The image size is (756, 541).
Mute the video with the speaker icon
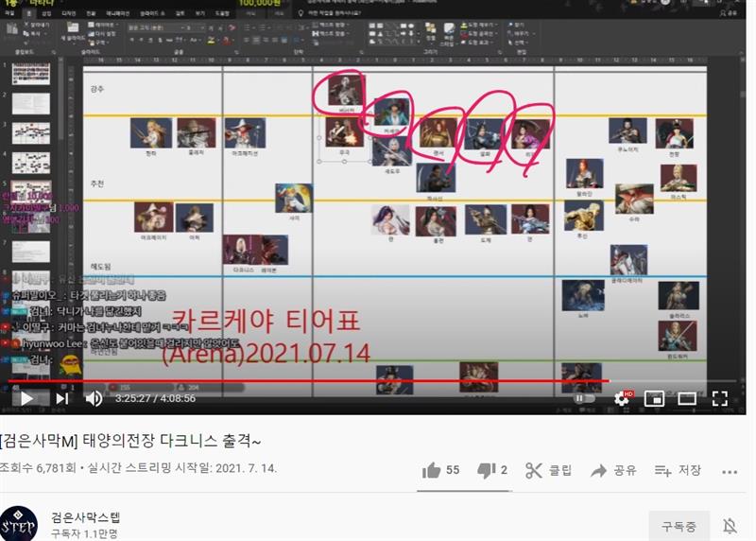point(94,398)
